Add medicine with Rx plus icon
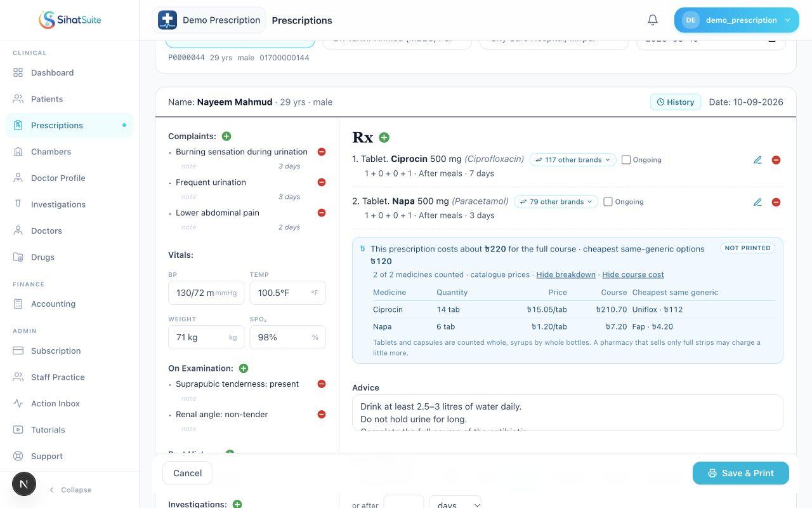 (x=384, y=137)
